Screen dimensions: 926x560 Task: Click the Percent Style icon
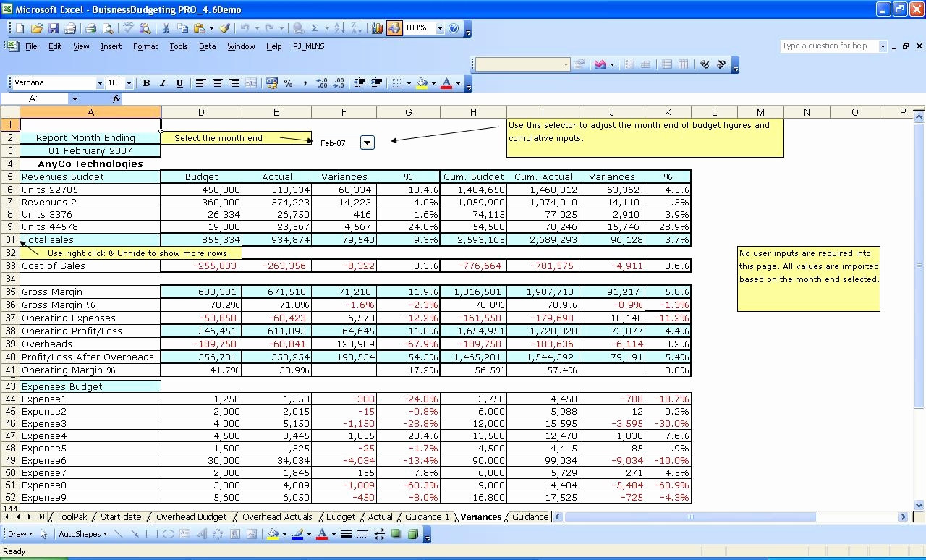coord(287,82)
